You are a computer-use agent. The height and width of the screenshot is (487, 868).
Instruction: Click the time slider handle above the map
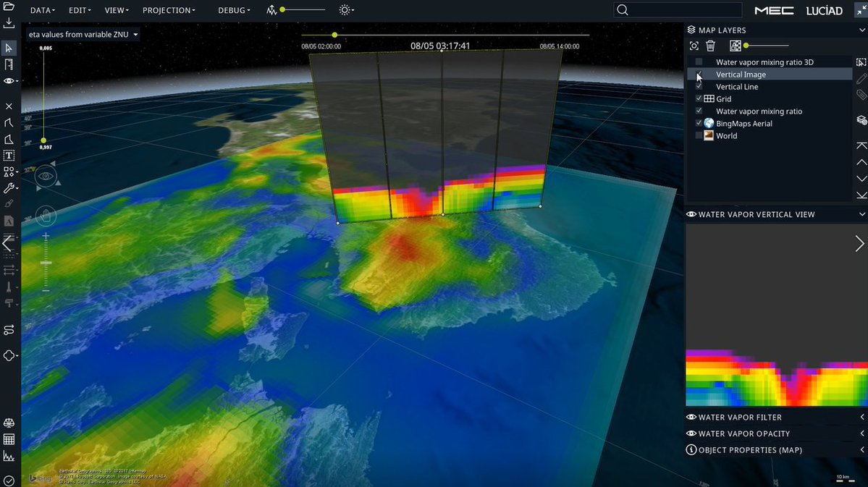(x=334, y=35)
